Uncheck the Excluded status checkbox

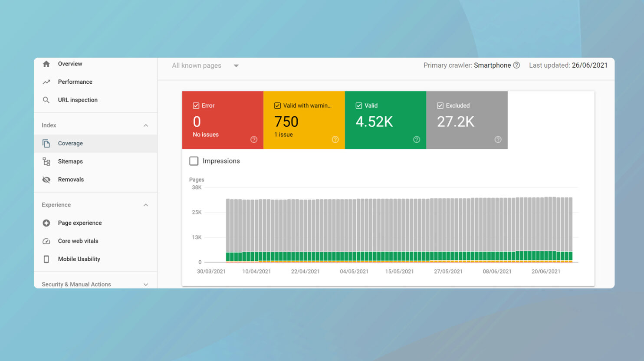click(440, 105)
